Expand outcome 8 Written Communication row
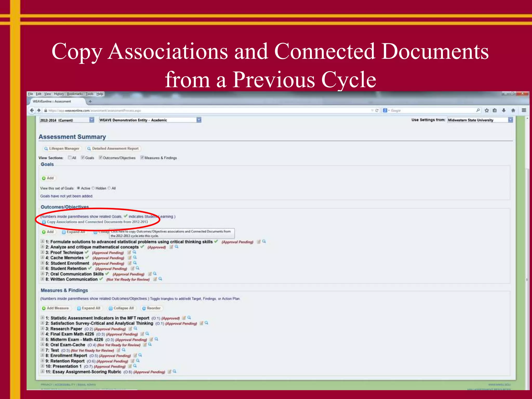This screenshot has height=399, width=532. pos(42,279)
